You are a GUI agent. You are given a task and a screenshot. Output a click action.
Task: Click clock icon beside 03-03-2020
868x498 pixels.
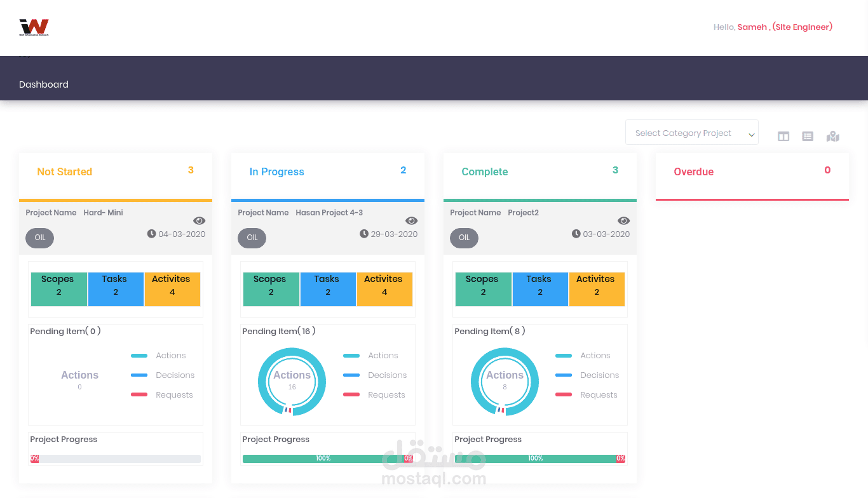[576, 234]
